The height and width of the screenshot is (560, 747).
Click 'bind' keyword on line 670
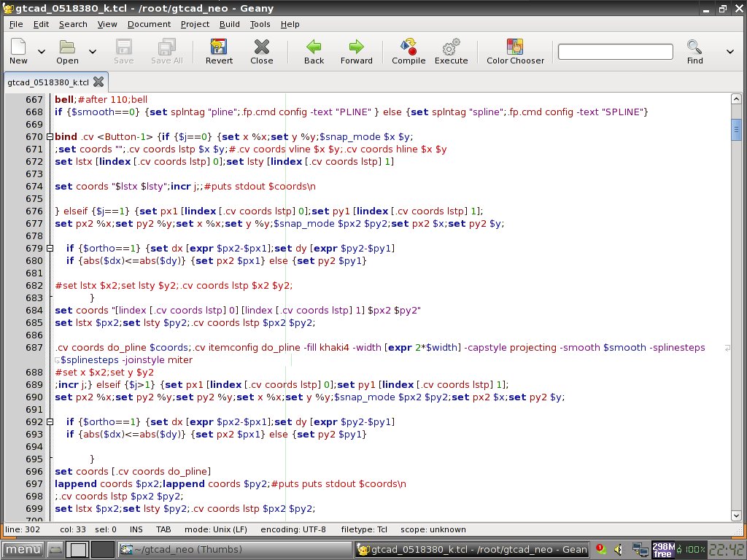tap(66, 136)
